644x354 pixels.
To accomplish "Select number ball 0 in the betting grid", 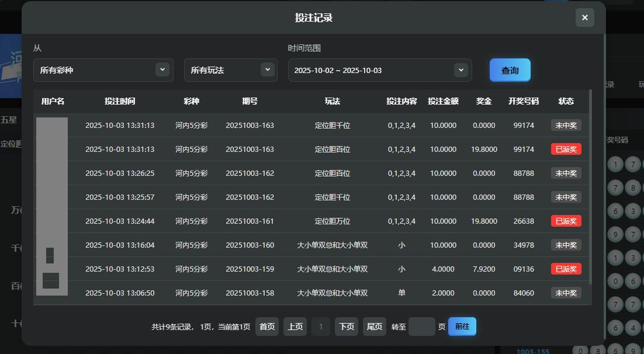I will pos(615,280).
